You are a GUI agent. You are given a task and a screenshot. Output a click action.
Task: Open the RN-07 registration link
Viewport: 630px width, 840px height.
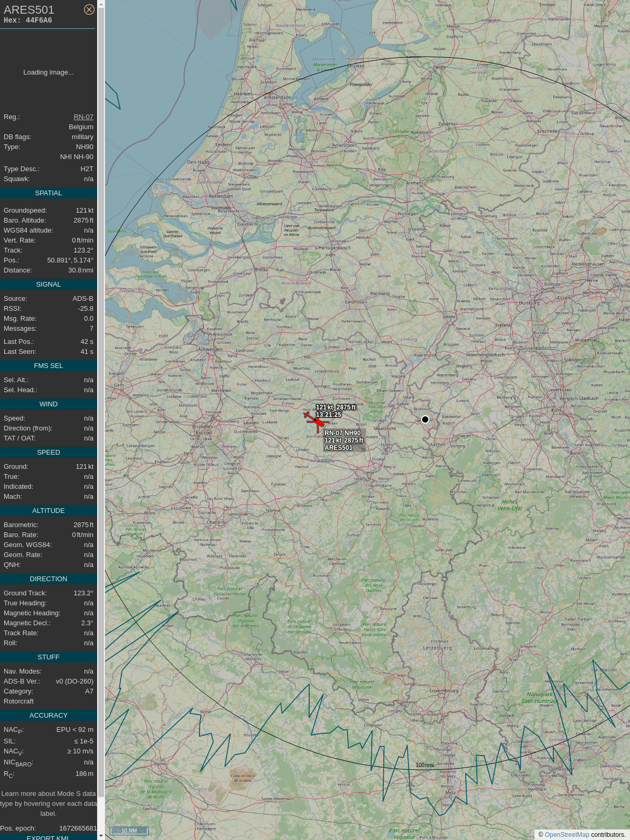coord(83,117)
